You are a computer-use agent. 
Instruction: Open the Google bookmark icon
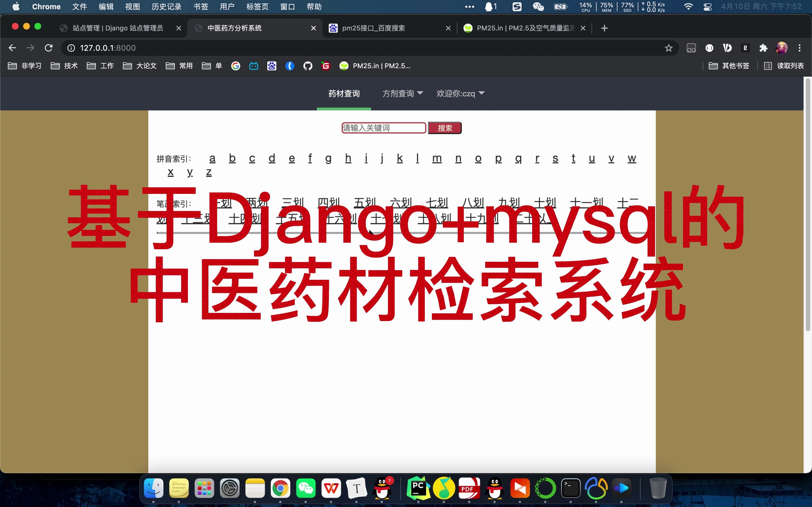[236, 66]
